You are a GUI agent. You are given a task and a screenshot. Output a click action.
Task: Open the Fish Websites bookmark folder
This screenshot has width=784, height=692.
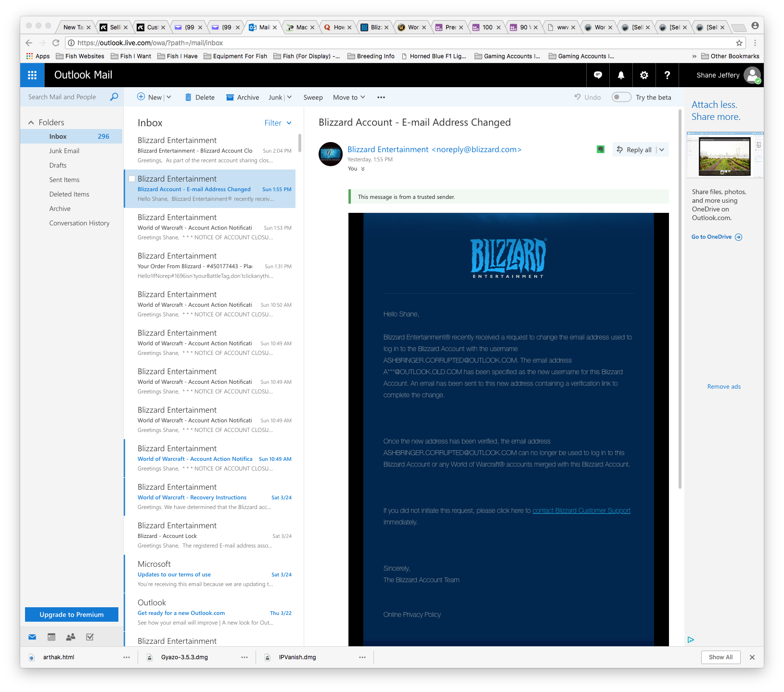click(80, 56)
